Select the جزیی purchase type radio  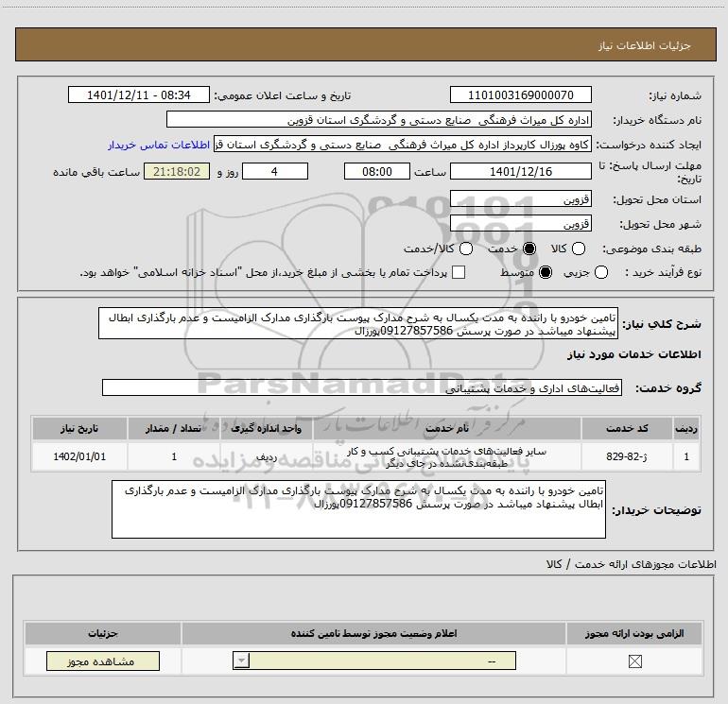click(600, 272)
